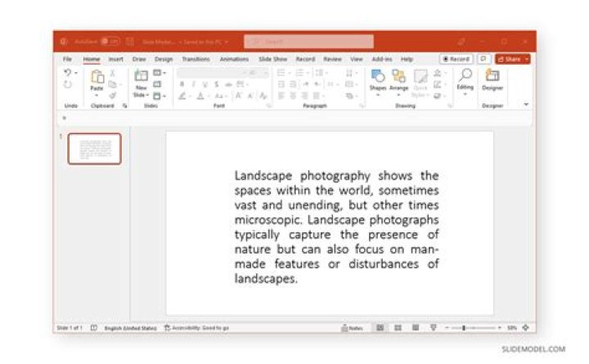The height and width of the screenshot is (364, 589).
Task: Click the Undo icon
Action: point(68,73)
